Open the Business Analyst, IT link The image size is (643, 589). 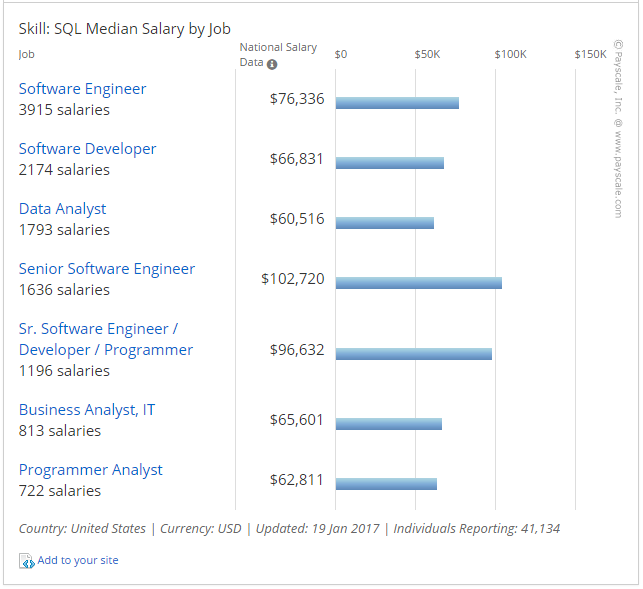point(87,410)
